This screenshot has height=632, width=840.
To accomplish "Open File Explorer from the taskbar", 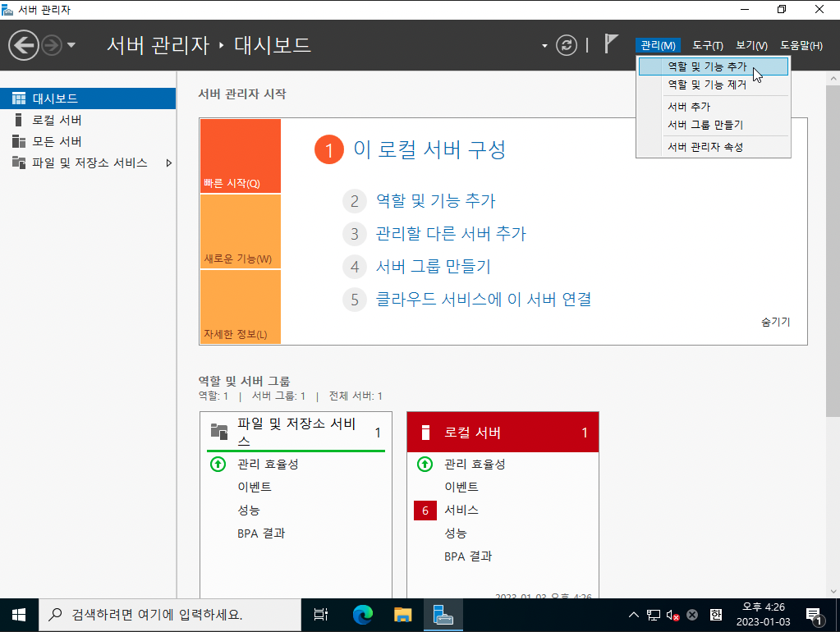I will pos(403,615).
